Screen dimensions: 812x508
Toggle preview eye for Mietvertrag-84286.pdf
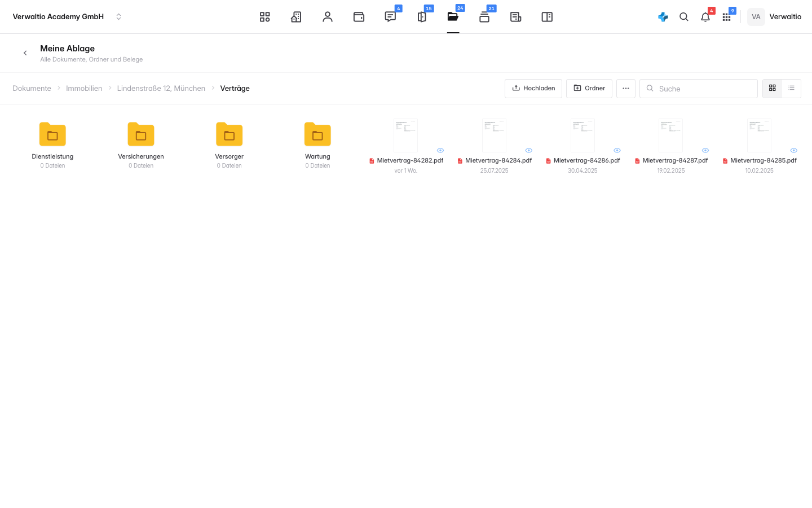tap(617, 150)
